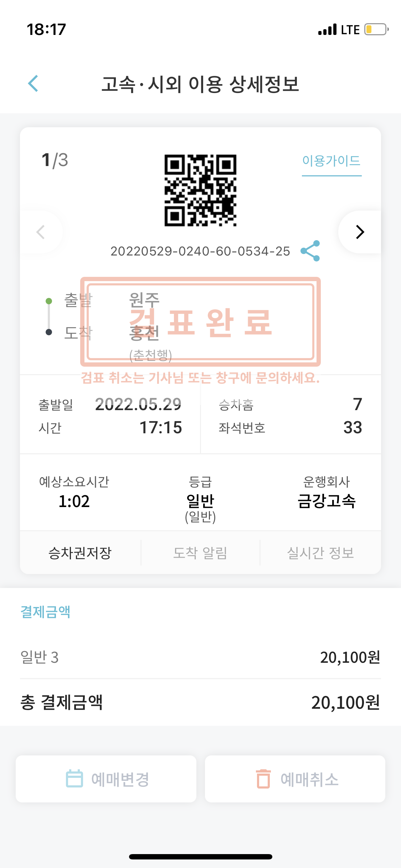The image size is (401, 868).
Task: Tap the back arrow in header
Action: (33, 84)
